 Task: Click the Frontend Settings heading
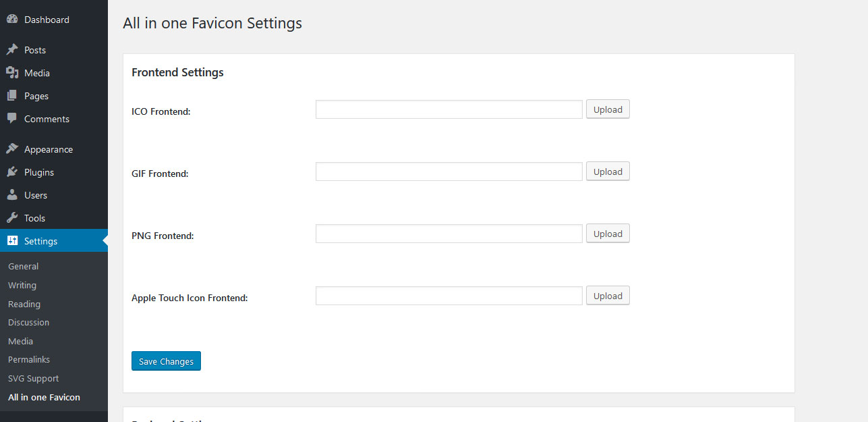tap(177, 72)
